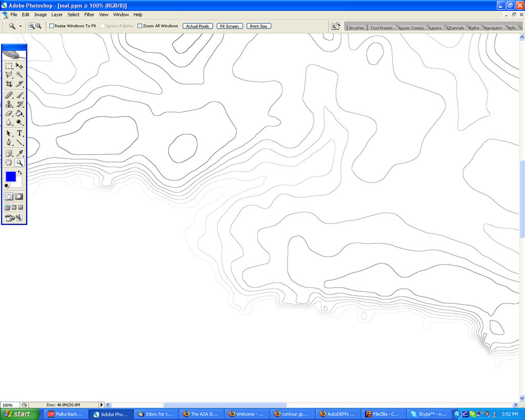
Task: Open the Help menu
Action: [x=138, y=15]
